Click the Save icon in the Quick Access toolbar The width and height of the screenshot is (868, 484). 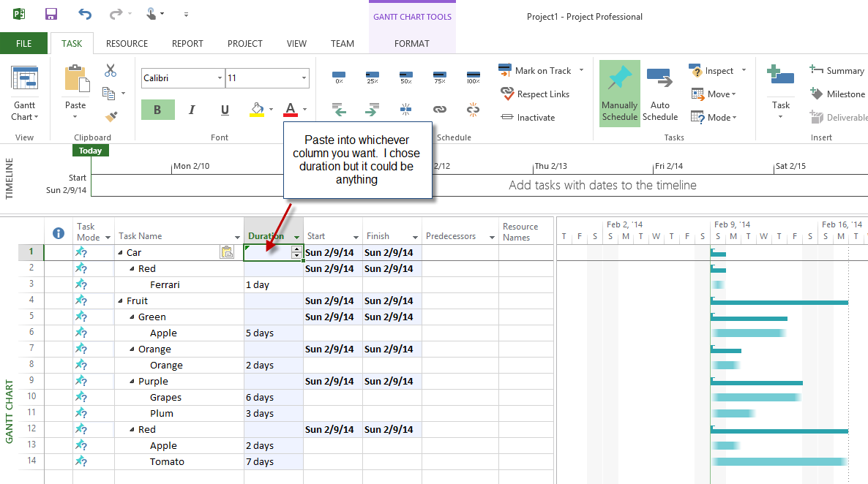pyautogui.click(x=49, y=13)
